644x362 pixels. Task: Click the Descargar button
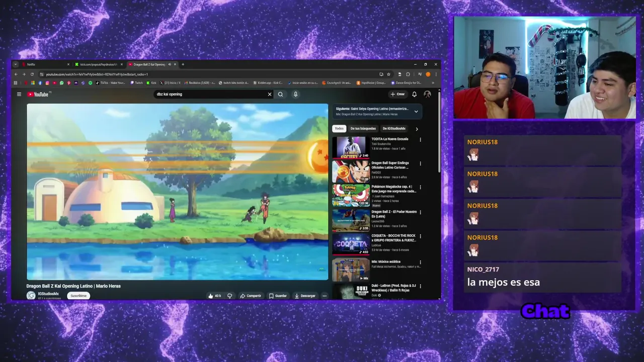(305, 296)
